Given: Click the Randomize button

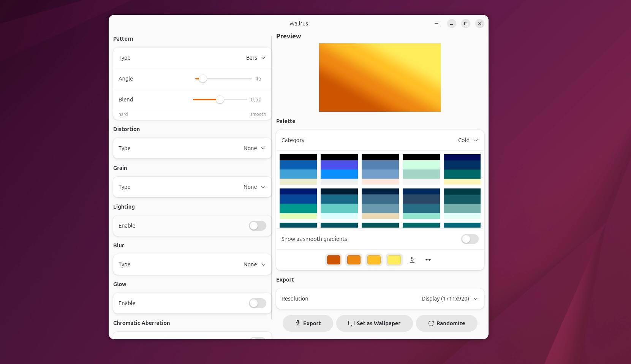Looking at the screenshot, I should pos(446,323).
